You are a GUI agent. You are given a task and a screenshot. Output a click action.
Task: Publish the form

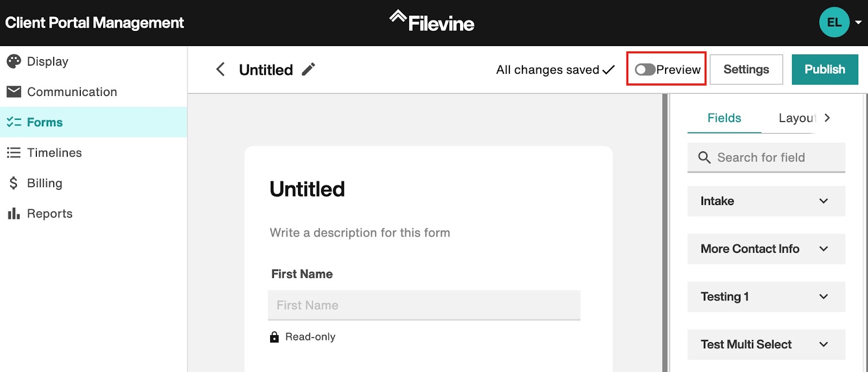pyautogui.click(x=825, y=69)
